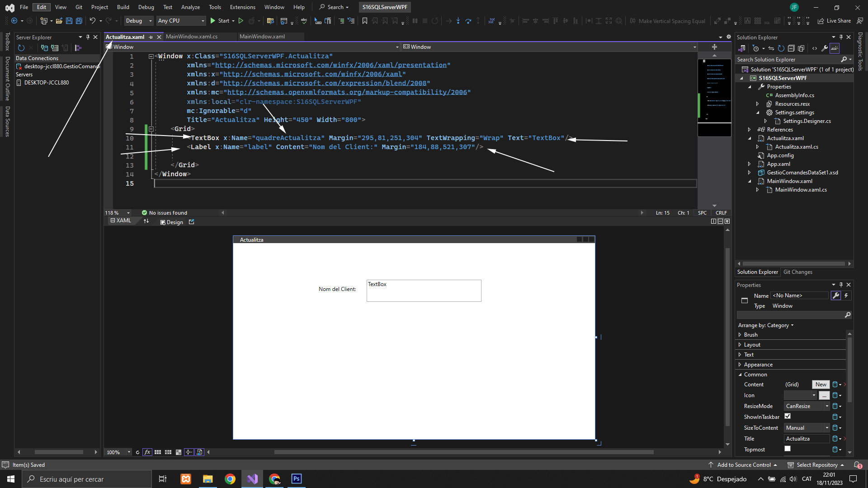The height and width of the screenshot is (488, 868).
Task: Click the swap panes arrows icon
Action: (146, 221)
